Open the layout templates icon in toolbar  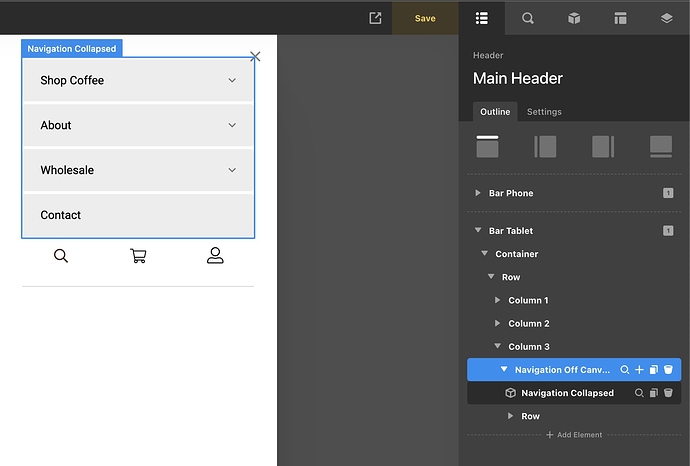(x=620, y=18)
